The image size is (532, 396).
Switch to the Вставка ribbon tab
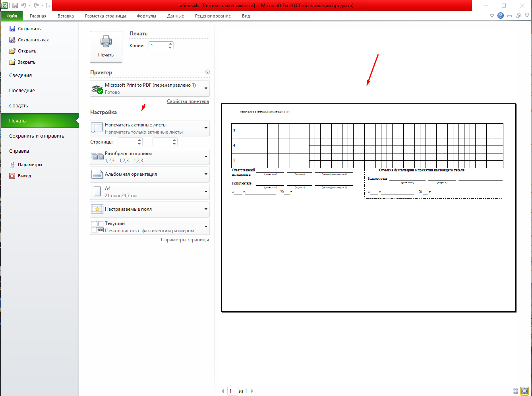coord(66,16)
